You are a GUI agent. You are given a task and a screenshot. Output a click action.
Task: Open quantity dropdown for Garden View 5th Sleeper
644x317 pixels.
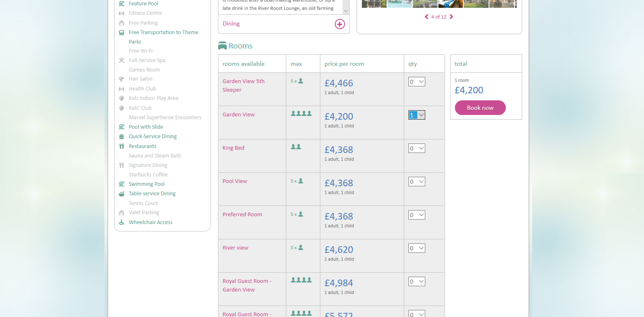(417, 82)
